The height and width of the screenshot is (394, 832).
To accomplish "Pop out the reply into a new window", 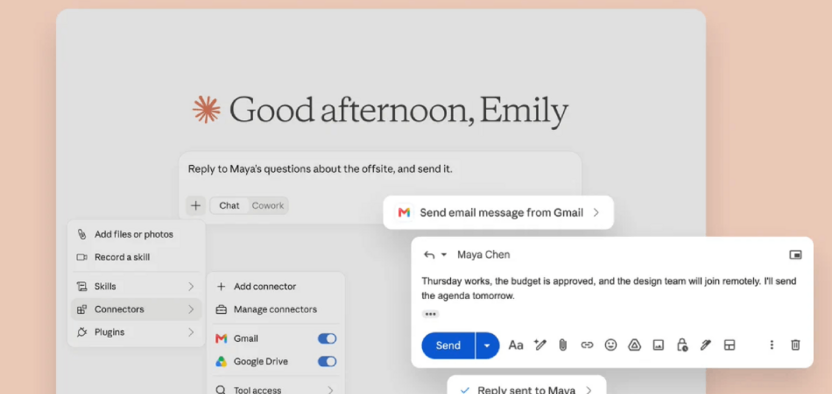I will 795,255.
